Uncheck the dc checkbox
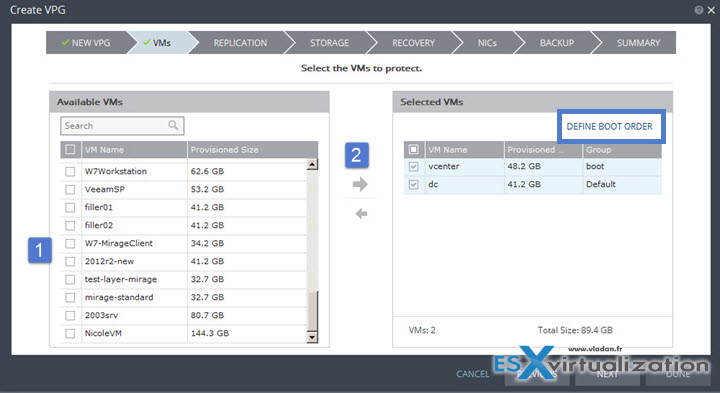 [413, 184]
